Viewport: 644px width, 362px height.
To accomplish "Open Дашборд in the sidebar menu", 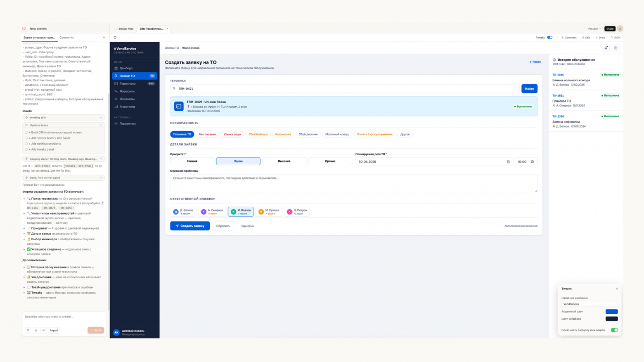I will (x=135, y=68).
